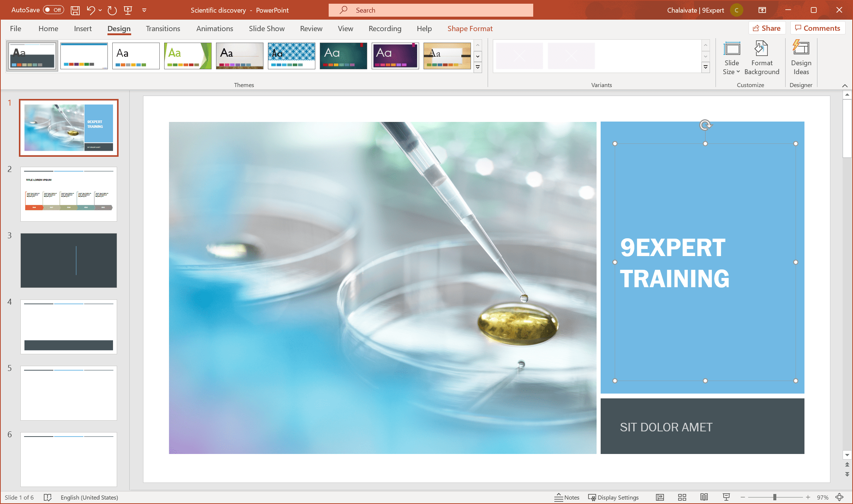Screen dimensions: 853x504
Task: Switch to Normal view
Action: tap(660, 497)
